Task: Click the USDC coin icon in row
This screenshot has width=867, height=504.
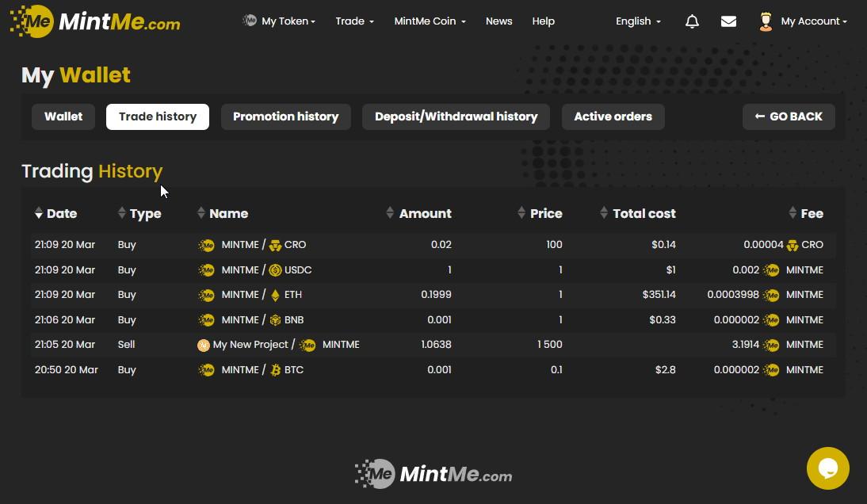Action: [x=276, y=270]
